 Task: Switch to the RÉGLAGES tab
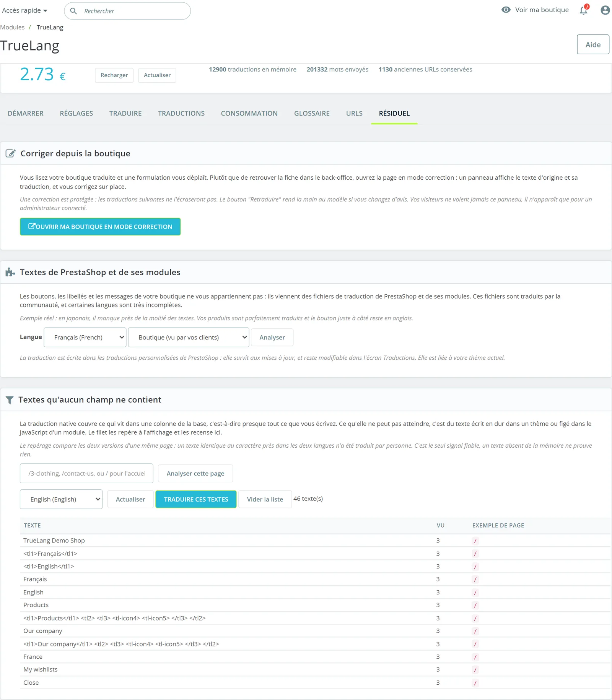pos(76,113)
